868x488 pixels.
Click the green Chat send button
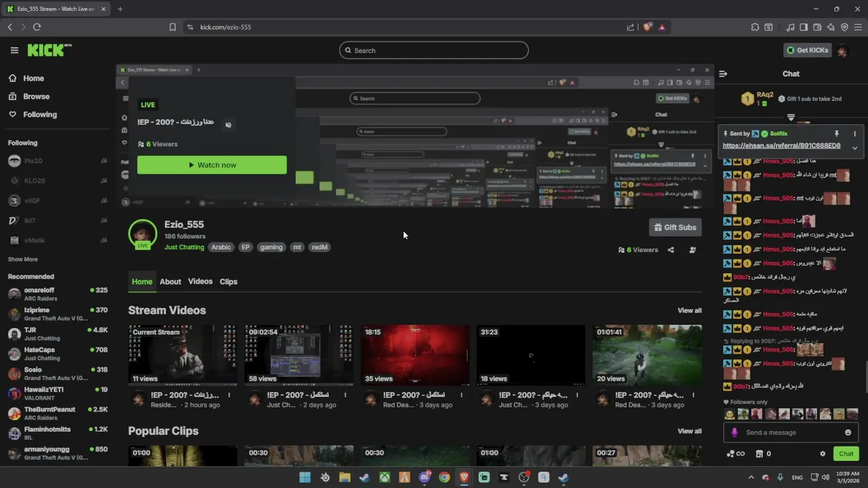(846, 454)
